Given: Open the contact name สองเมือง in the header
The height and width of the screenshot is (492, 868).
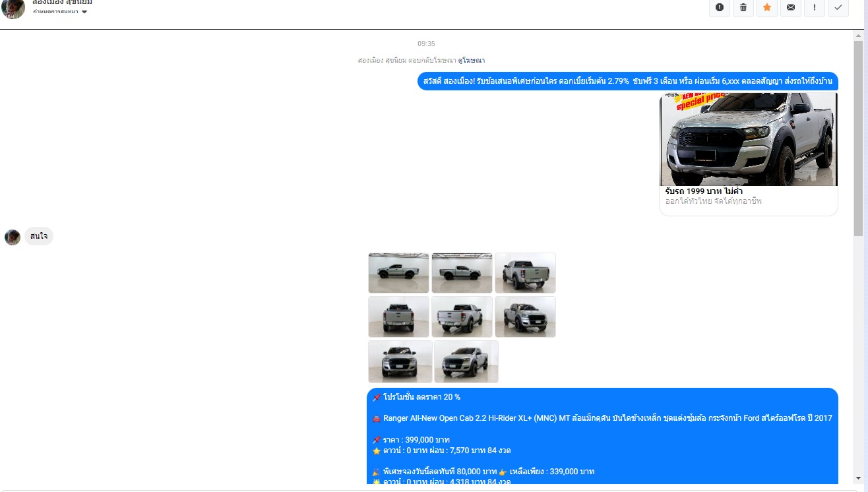Looking at the screenshot, I should 62,3.
